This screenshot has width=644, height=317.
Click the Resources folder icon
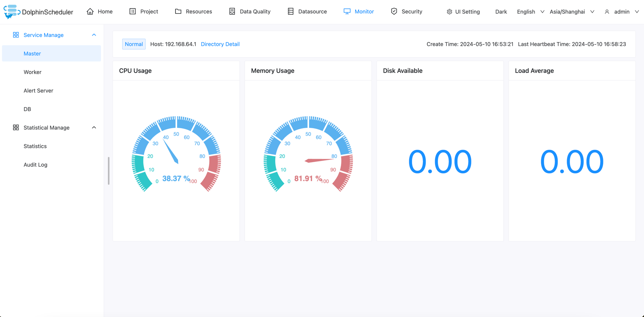(x=178, y=12)
